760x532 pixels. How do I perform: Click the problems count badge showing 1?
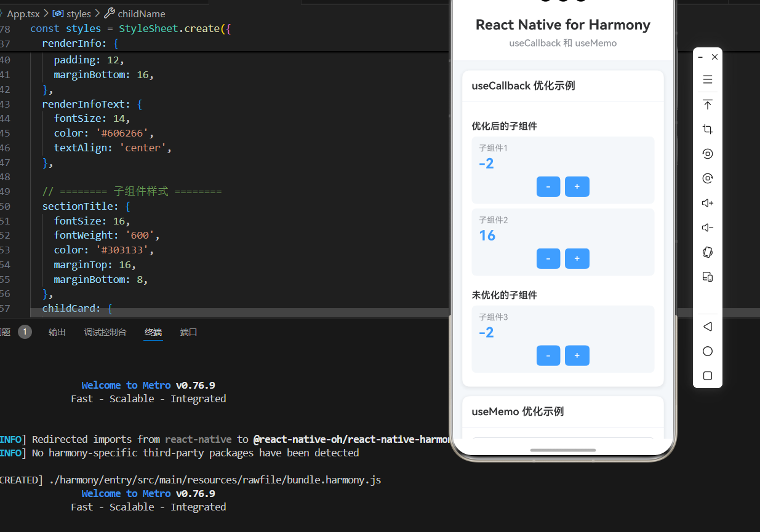click(25, 332)
